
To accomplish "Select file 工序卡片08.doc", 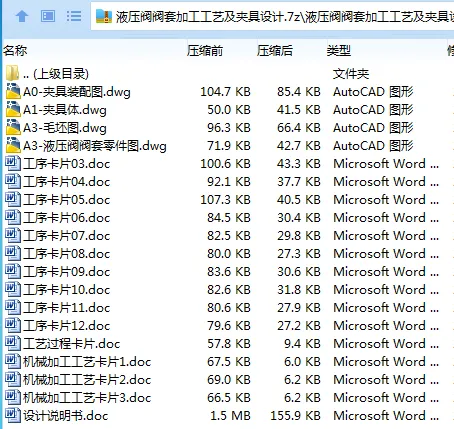I will 66,254.
